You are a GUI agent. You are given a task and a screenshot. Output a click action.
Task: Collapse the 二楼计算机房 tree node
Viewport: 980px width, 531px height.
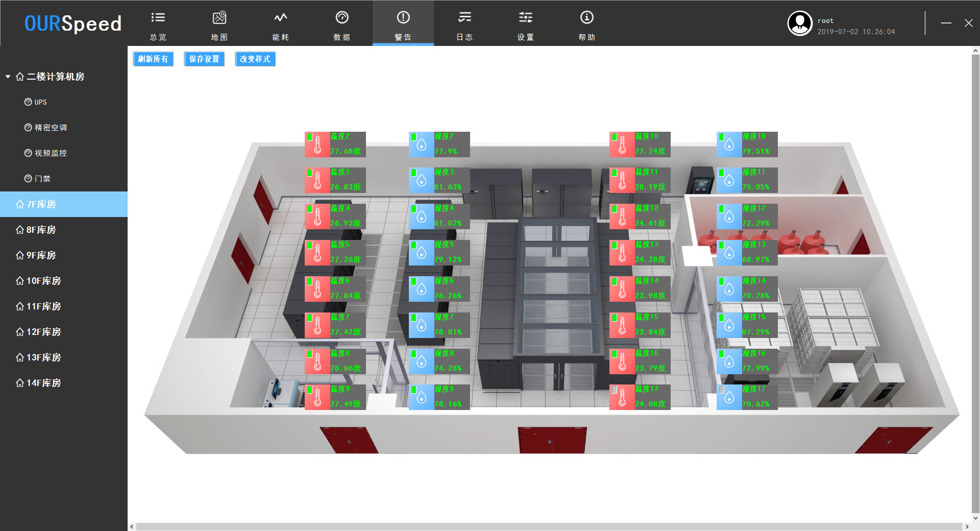8,77
